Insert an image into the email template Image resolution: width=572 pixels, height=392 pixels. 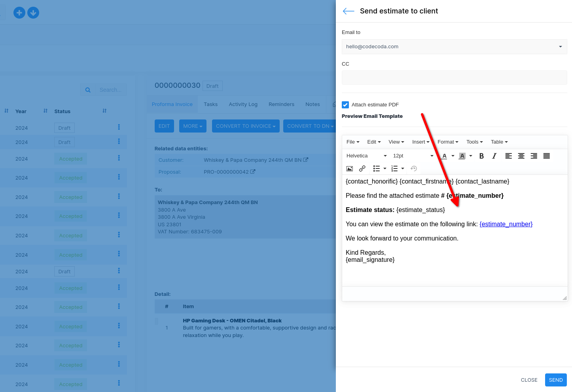tap(350, 169)
